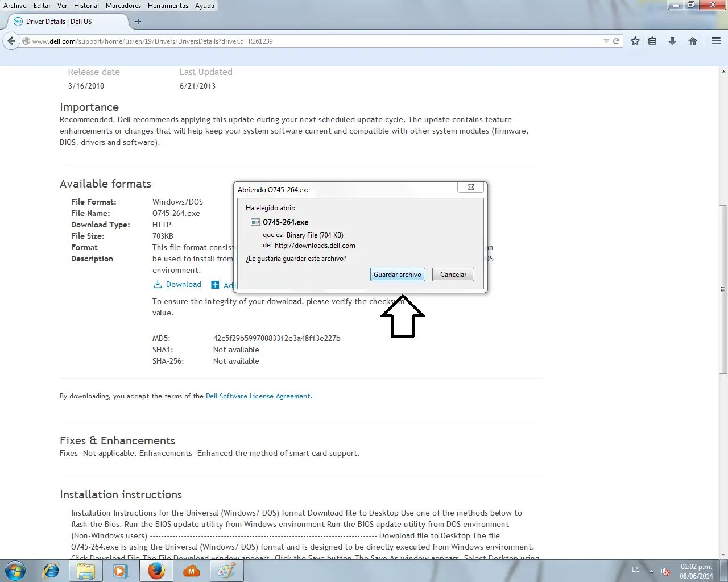This screenshot has height=582, width=728.
Task: Click the ES language indicator
Action: [x=636, y=569]
